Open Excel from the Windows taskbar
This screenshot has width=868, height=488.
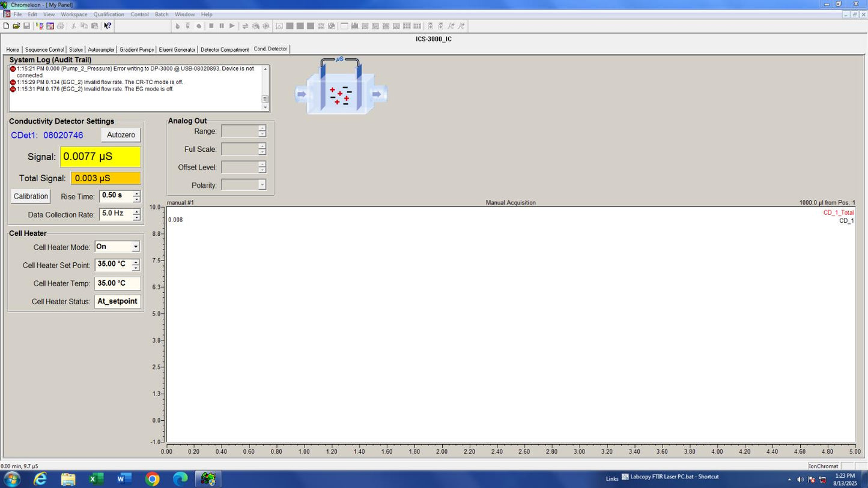coord(96,479)
